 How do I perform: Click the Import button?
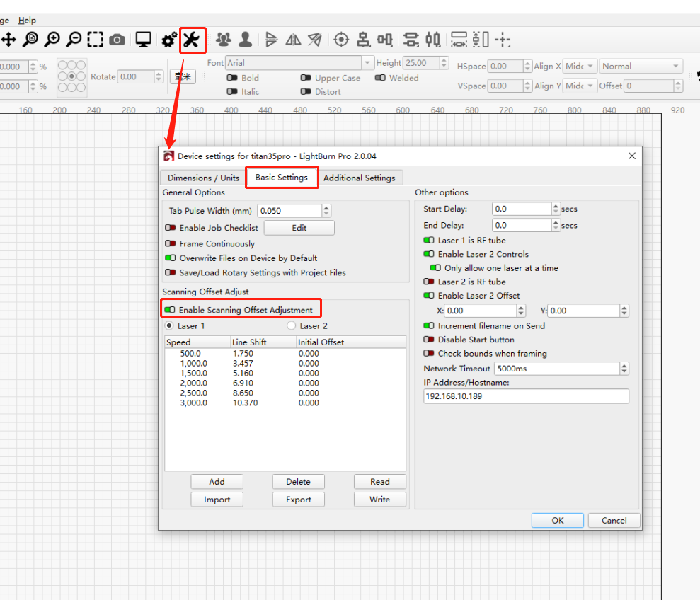217,500
